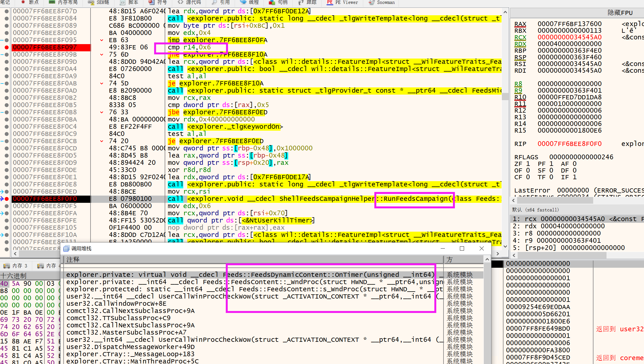Switch to the 内存 3 dump tab

click(x=16, y=266)
